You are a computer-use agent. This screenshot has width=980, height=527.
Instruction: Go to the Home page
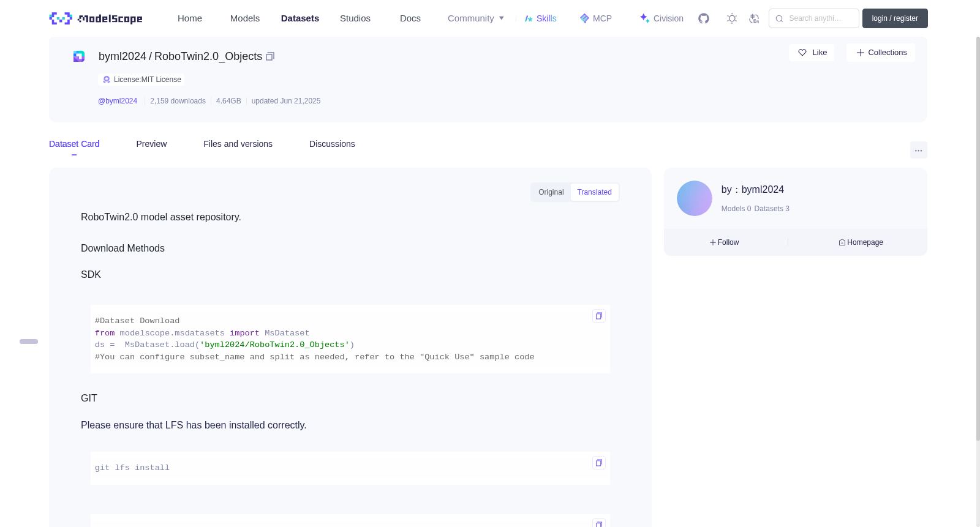pyautogui.click(x=190, y=18)
